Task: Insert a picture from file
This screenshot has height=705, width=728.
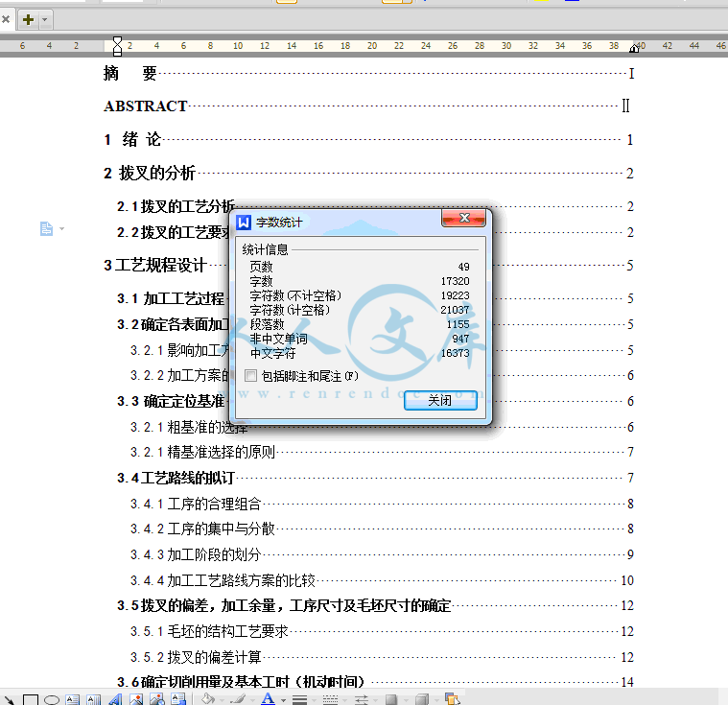Action: pos(136,699)
